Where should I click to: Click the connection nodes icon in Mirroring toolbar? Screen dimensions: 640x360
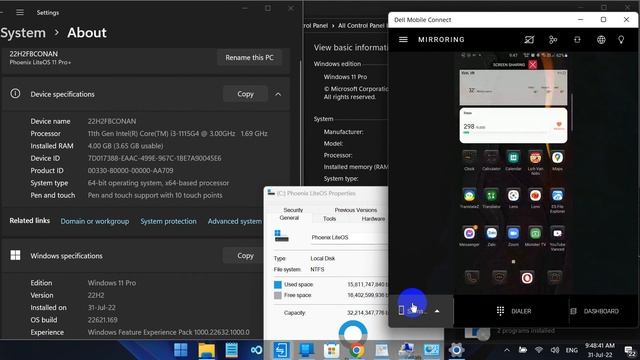click(x=553, y=40)
